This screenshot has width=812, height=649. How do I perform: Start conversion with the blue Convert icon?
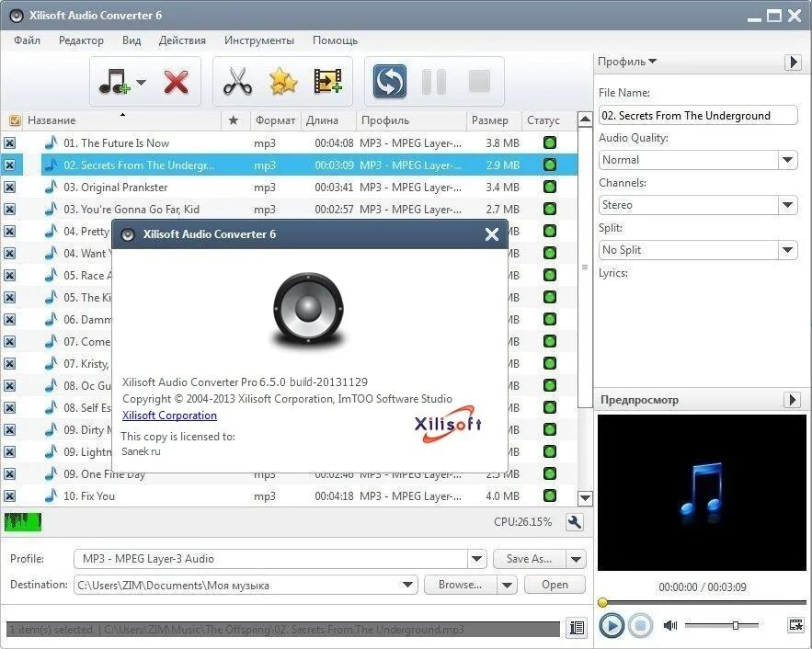tap(389, 81)
